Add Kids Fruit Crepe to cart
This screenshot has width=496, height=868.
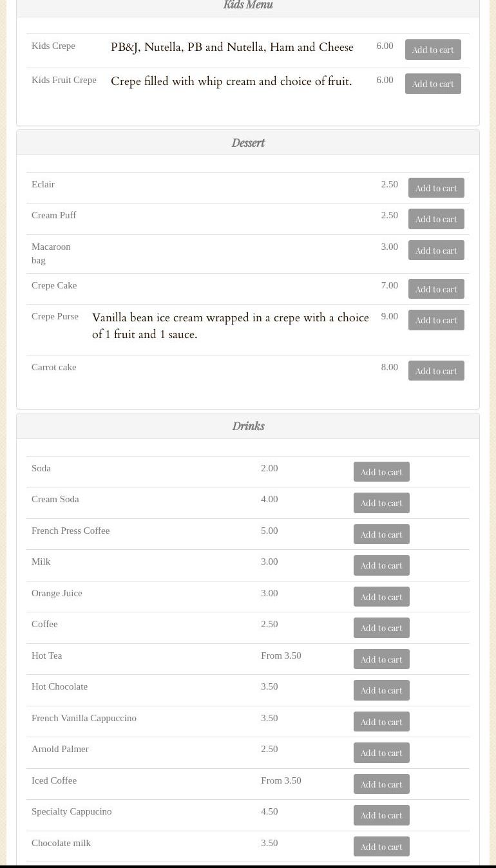pos(433,84)
